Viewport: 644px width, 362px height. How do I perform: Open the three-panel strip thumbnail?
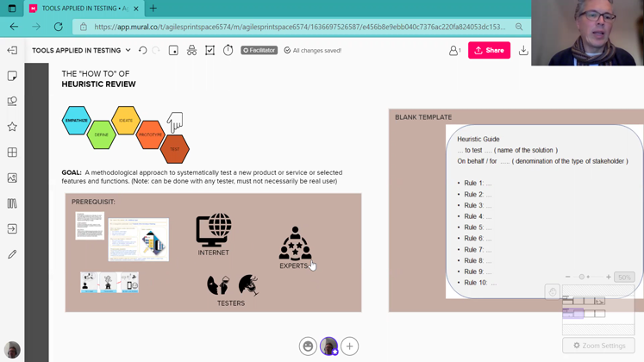pos(109,283)
